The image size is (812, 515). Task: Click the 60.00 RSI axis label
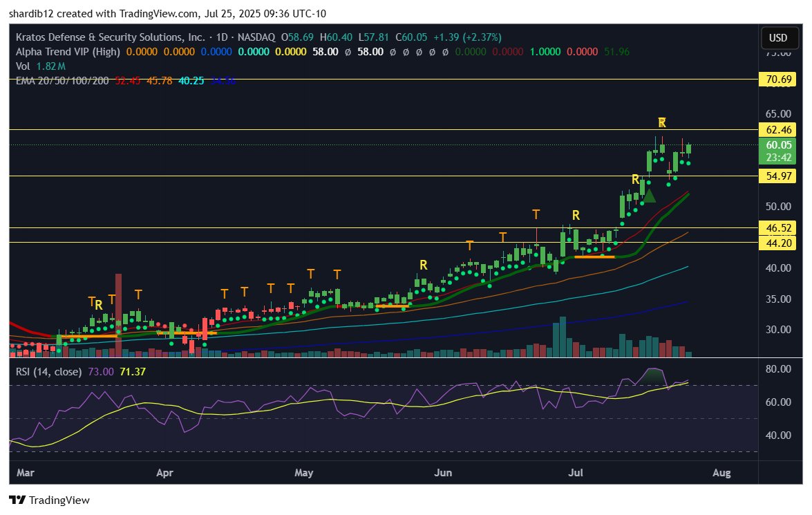coord(778,402)
